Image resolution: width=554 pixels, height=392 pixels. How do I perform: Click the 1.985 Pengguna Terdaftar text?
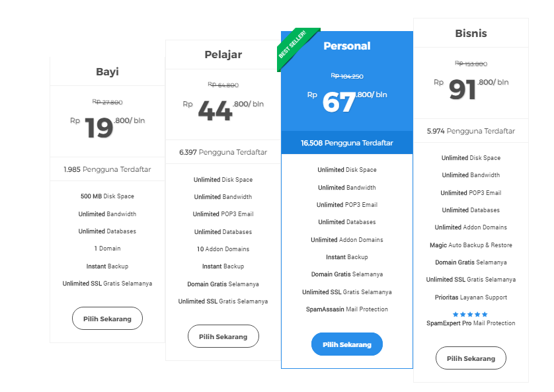(x=107, y=169)
